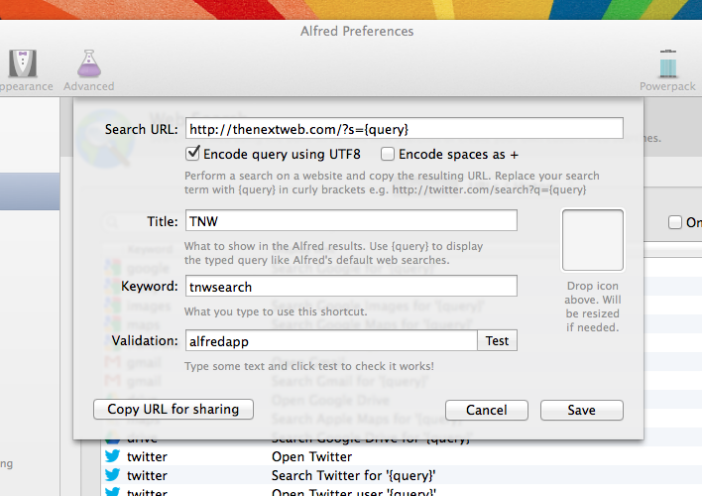Select twitter keyword in Search Twitter row
The height and width of the screenshot is (496, 702).
pyautogui.click(x=147, y=475)
